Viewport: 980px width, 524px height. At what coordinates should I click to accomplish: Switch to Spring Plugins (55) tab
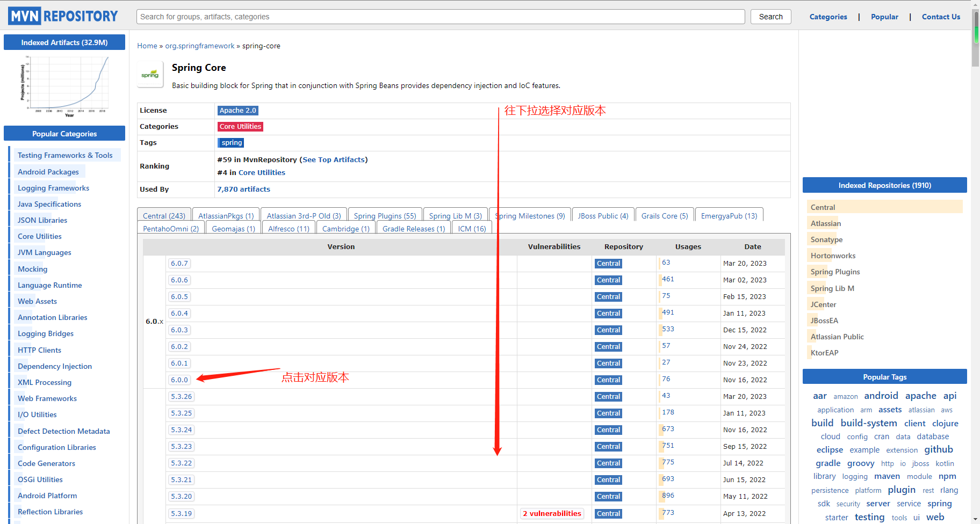pos(385,215)
